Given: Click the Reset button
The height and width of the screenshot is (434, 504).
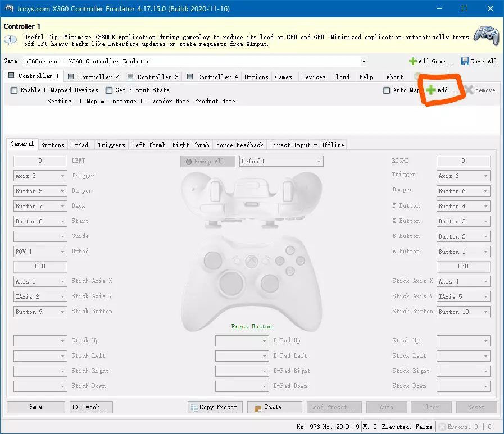Looking at the screenshot, I should tap(476, 407).
